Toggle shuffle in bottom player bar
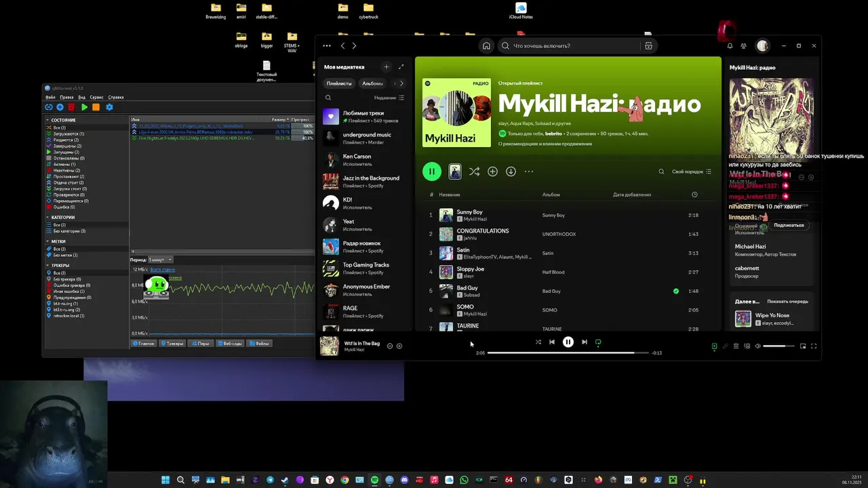Viewport: 868px width, 488px height. [x=538, y=342]
